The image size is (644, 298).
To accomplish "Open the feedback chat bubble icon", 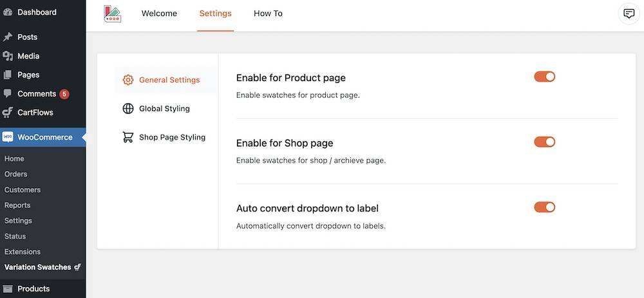I will click(629, 14).
